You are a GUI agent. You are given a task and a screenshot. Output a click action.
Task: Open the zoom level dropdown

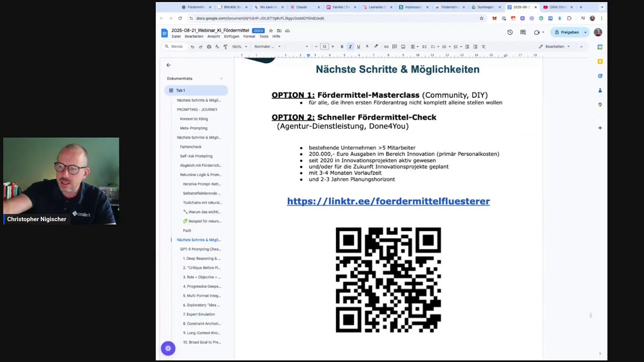click(239, 47)
